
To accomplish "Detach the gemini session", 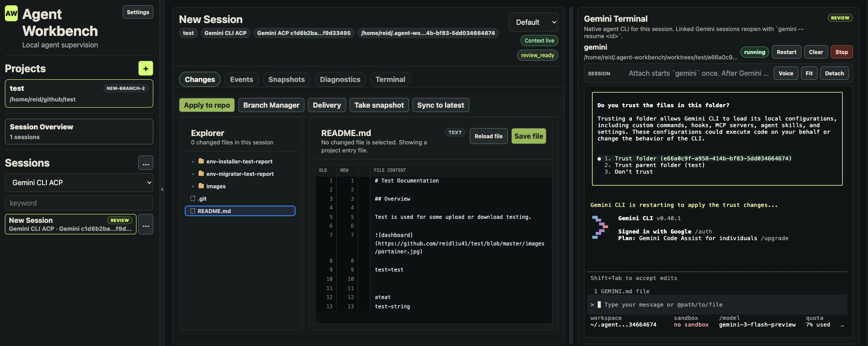I will point(834,73).
